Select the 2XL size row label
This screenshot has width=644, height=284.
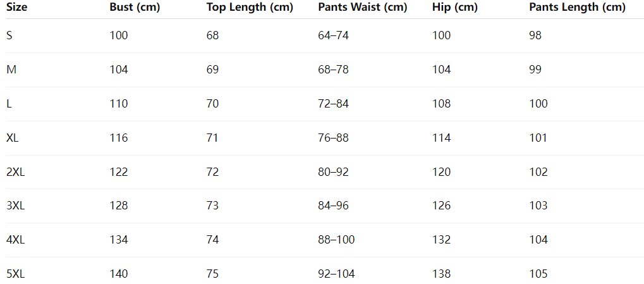pyautogui.click(x=16, y=172)
